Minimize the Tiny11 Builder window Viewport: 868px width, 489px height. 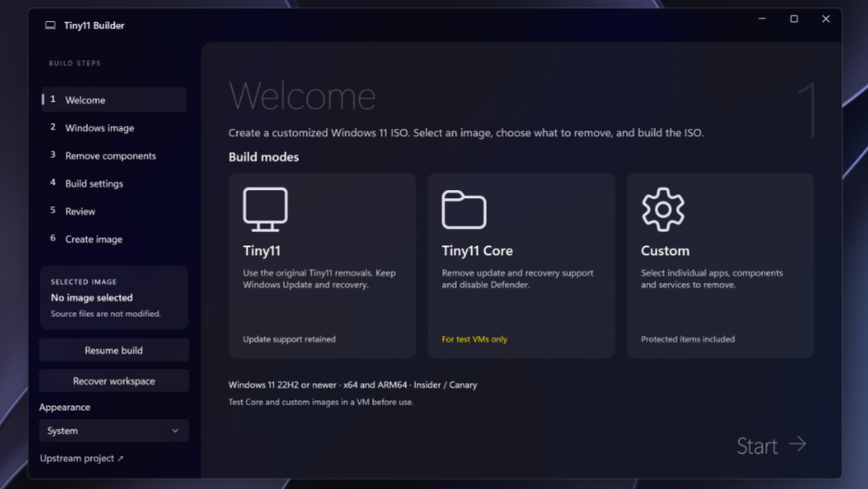click(x=762, y=19)
